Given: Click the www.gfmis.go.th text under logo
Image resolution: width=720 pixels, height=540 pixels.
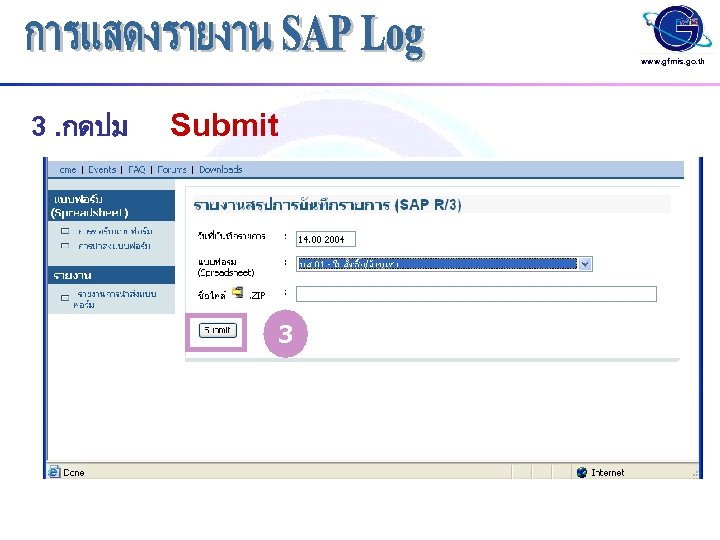Looking at the screenshot, I should [x=672, y=61].
